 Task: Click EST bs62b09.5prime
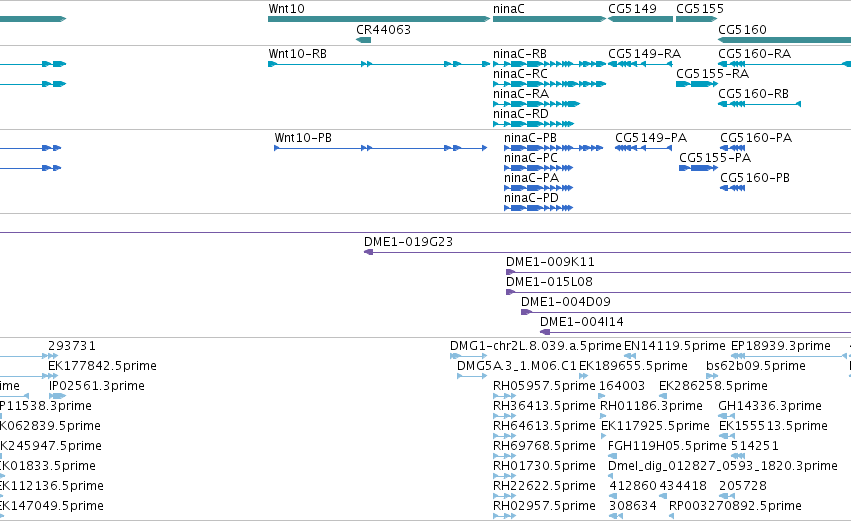(x=712, y=376)
